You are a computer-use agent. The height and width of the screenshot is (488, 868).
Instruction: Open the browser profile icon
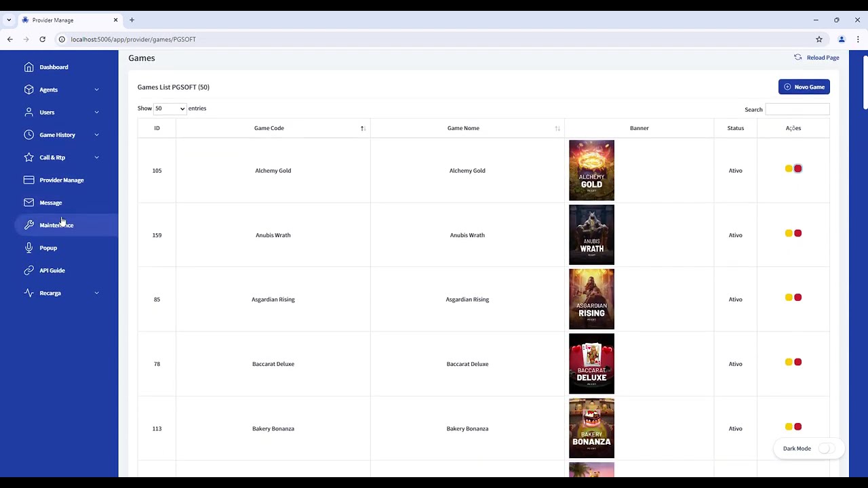tap(842, 39)
